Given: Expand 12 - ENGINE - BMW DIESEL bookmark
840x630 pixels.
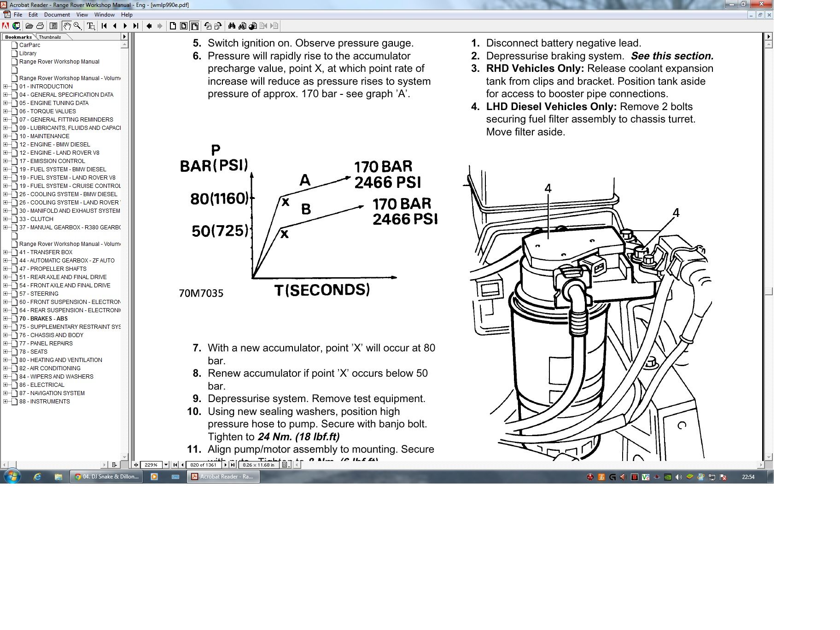Looking at the screenshot, I should [x=6, y=145].
